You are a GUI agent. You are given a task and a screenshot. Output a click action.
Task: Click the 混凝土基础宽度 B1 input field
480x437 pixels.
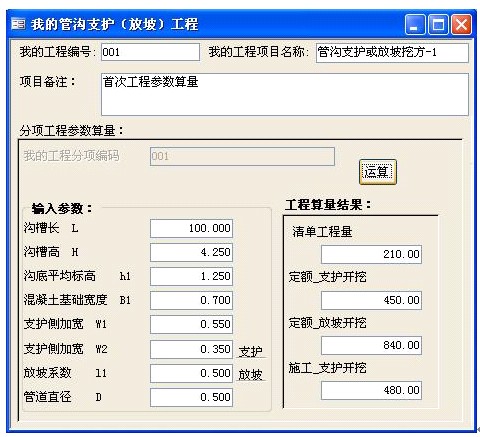(x=191, y=300)
